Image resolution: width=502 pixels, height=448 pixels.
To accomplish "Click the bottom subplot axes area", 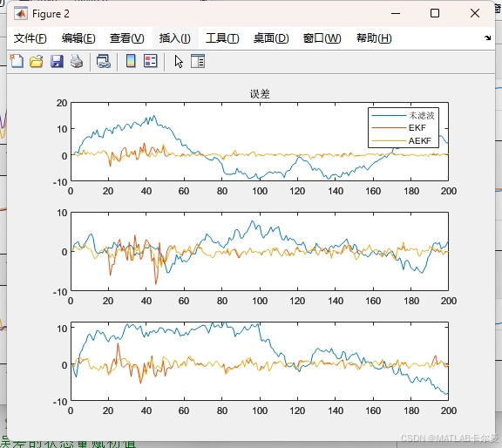I will tap(260, 361).
